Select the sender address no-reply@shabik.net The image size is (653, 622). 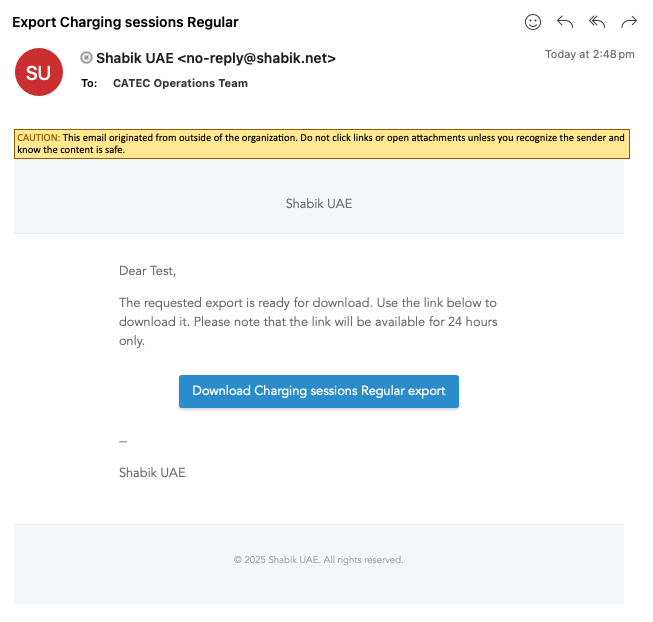(x=257, y=58)
